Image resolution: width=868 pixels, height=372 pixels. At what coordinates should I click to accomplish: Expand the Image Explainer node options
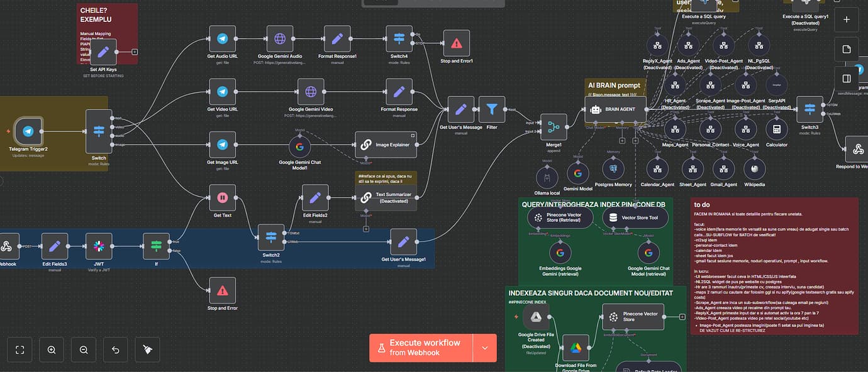[x=412, y=136]
